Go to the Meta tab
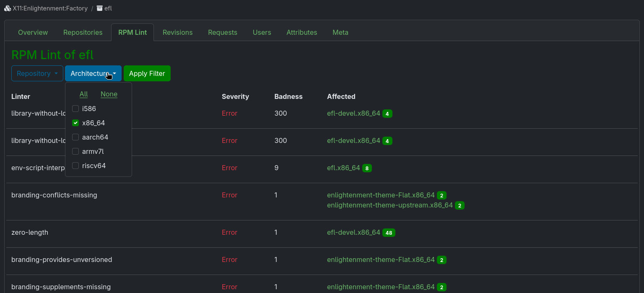644x293 pixels. [x=340, y=32]
